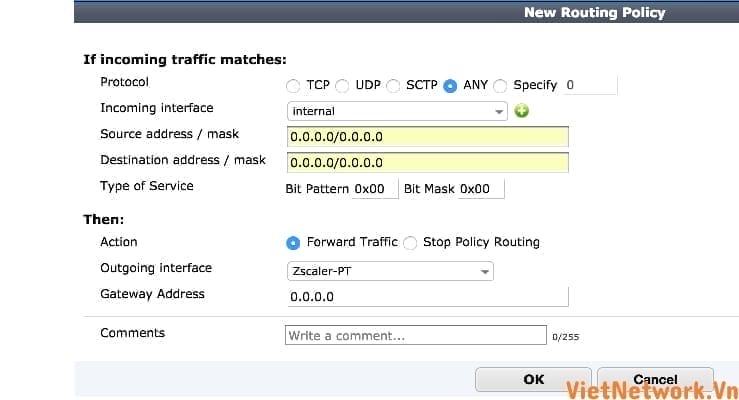Click the Specify protocol number field
Viewport: 739px width, 400px height.
(x=590, y=86)
